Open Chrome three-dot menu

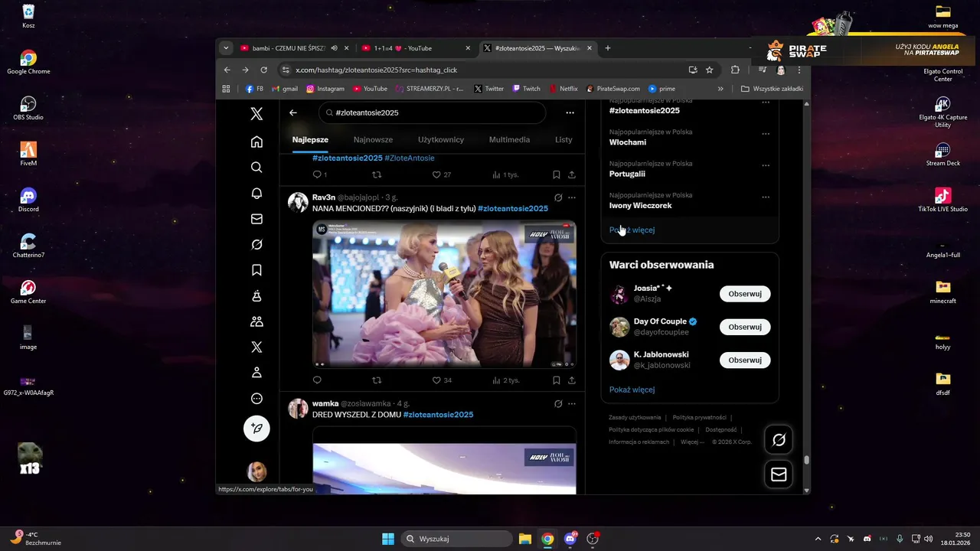click(x=799, y=70)
